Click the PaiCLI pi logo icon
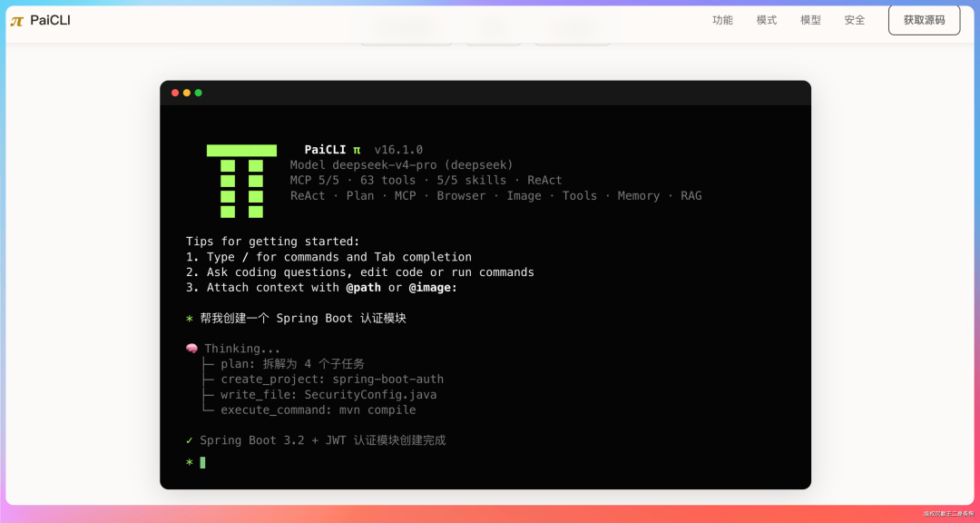Viewport: 980px width, 523px height. [17, 21]
